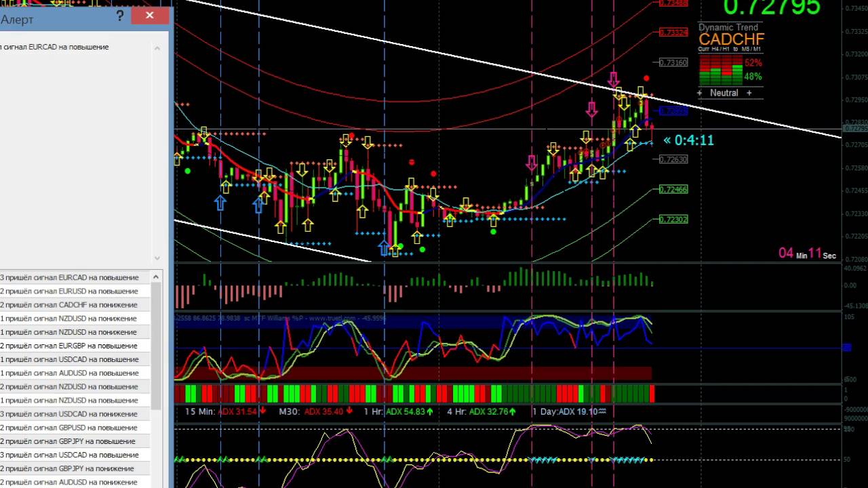Click the help question mark in Алерт window
The image size is (868, 488).
[120, 17]
